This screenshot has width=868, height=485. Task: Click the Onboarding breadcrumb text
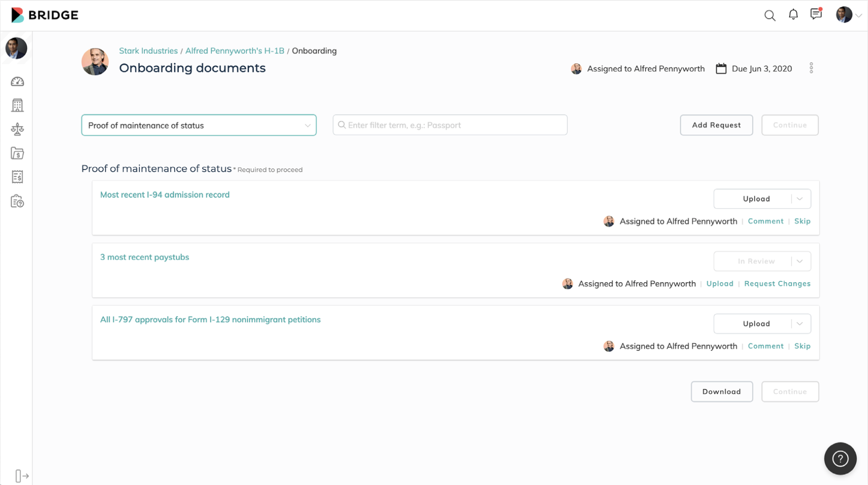coord(314,51)
